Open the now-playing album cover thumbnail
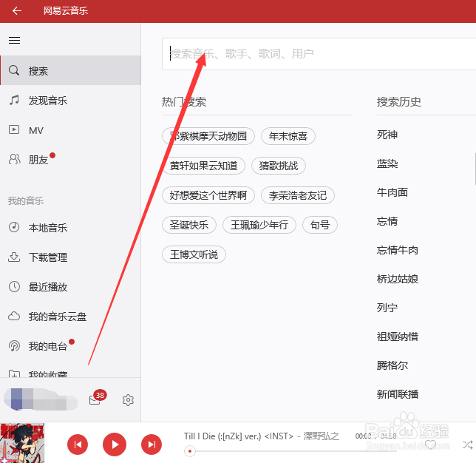 22,443
